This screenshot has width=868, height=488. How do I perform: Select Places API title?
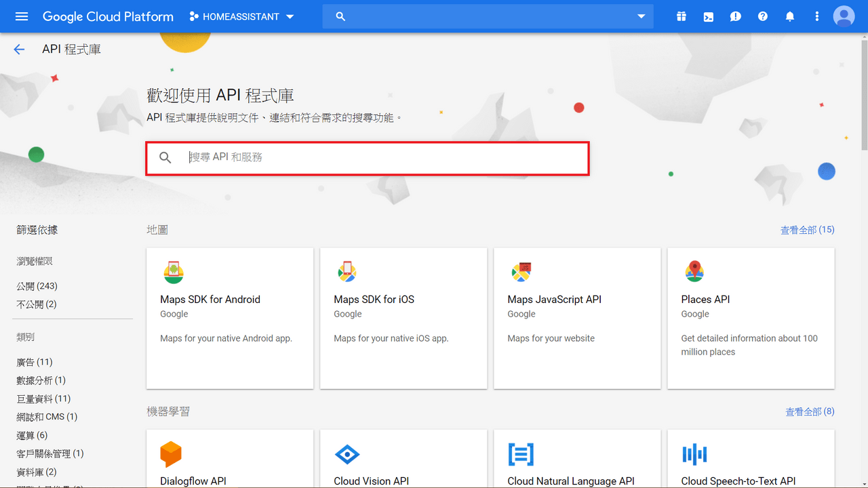click(705, 300)
